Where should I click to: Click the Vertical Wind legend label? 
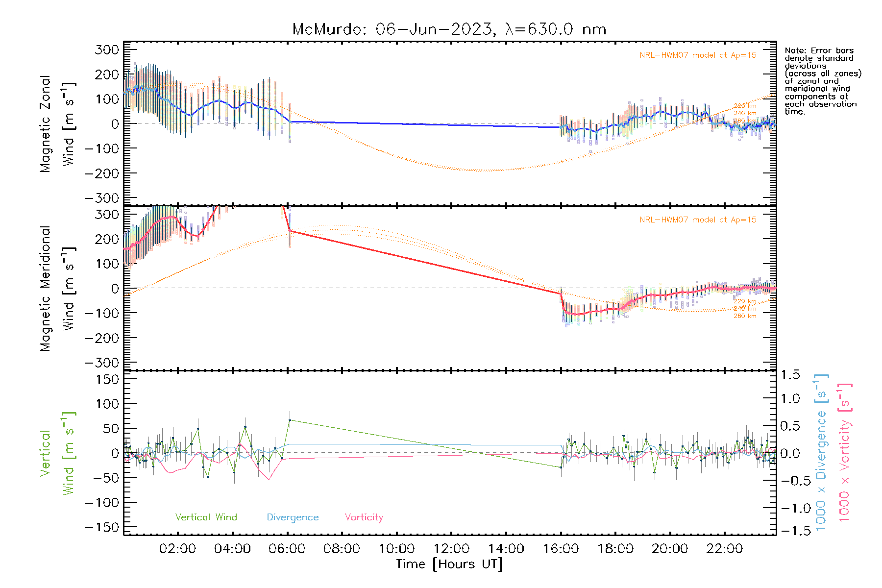(x=206, y=517)
